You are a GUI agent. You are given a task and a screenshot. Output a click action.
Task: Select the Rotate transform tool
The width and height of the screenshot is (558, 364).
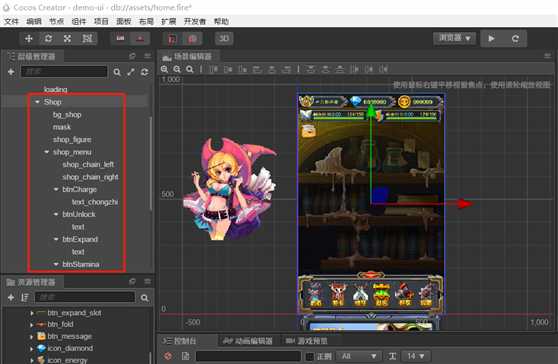[x=48, y=38]
